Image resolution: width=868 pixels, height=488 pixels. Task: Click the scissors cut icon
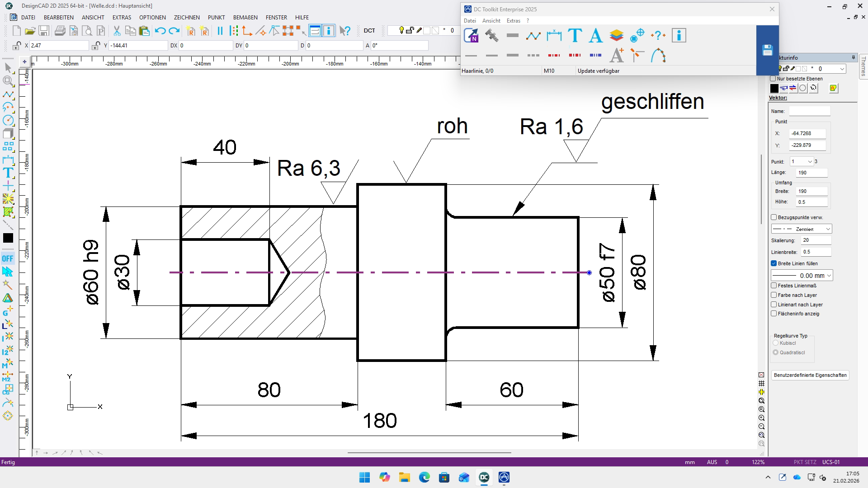[117, 31]
